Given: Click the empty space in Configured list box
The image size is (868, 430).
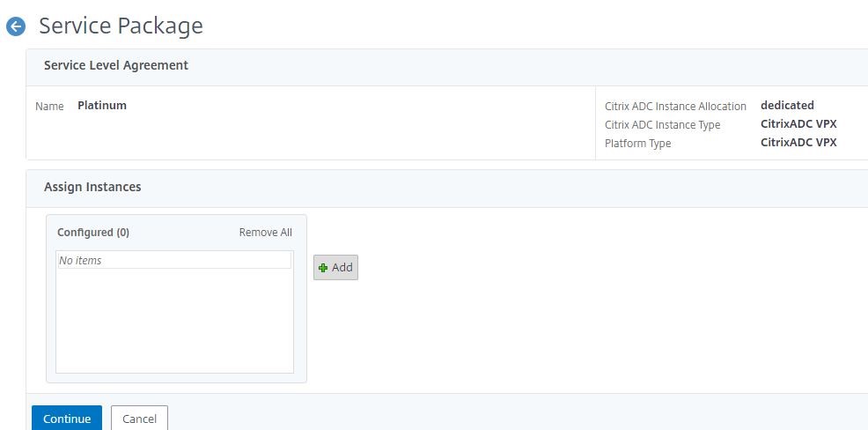Looking at the screenshot, I should 174,320.
